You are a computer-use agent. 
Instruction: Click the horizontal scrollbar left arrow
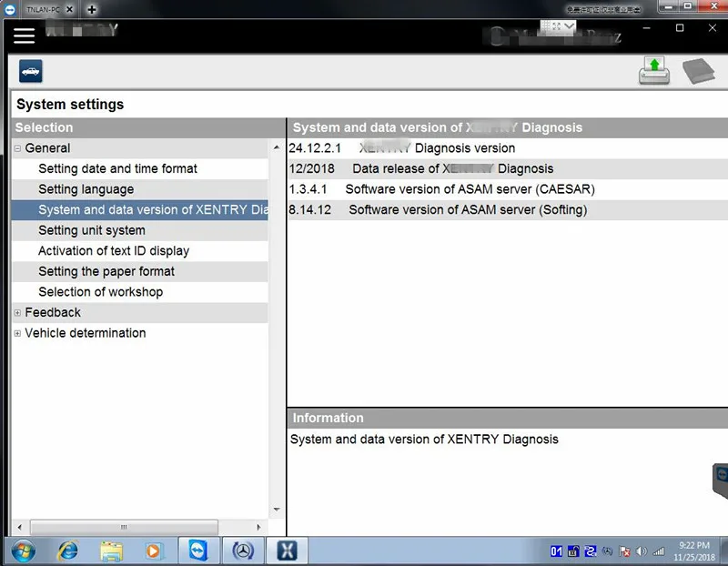click(19, 527)
